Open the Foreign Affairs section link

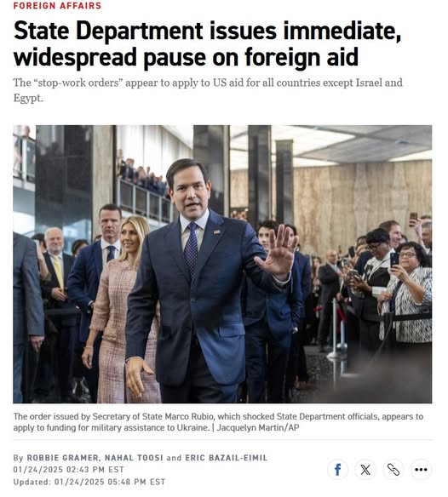(x=57, y=5)
